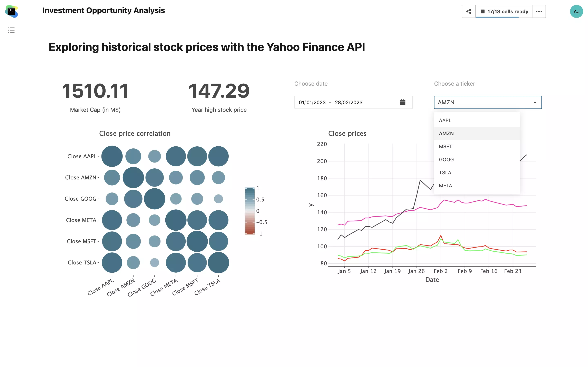The image size is (588, 367).
Task: Open the three-dots more options menu
Action: click(539, 11)
